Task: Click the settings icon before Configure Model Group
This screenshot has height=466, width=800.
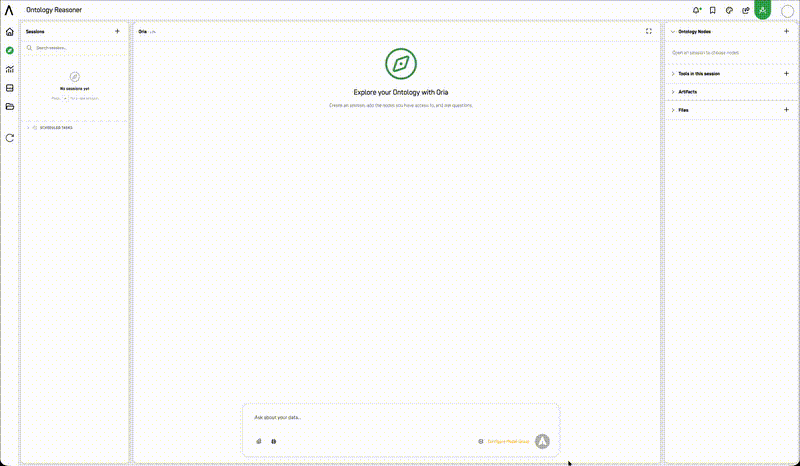Action: [x=481, y=441]
